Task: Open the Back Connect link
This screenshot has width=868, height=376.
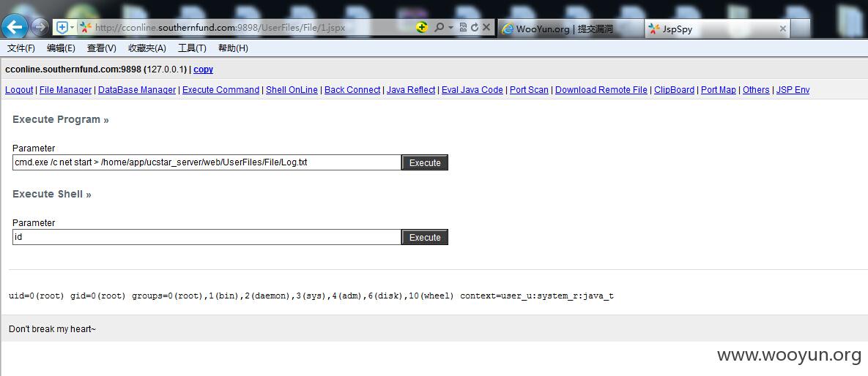Action: coord(352,89)
